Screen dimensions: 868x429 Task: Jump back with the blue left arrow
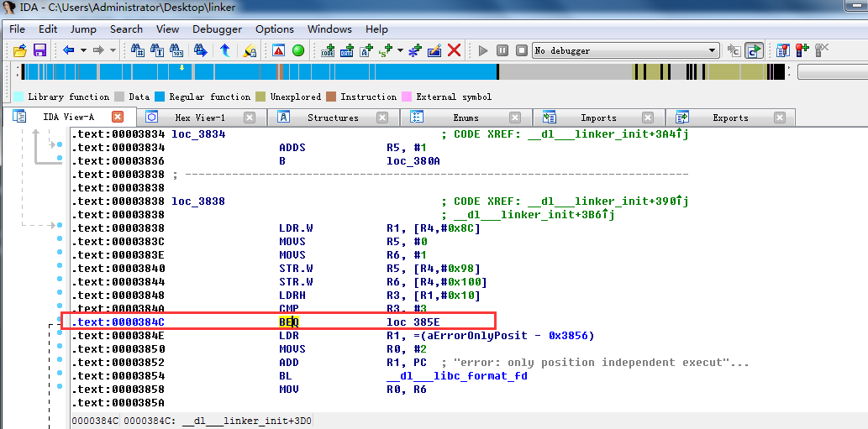tap(69, 51)
